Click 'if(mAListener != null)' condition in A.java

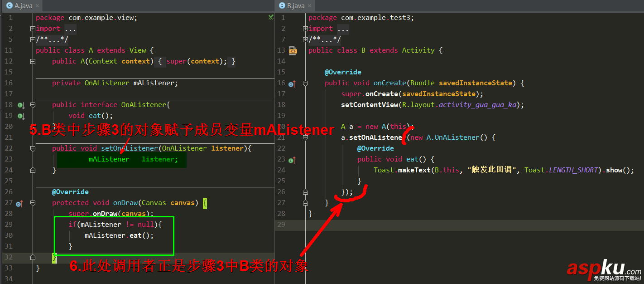(x=113, y=225)
